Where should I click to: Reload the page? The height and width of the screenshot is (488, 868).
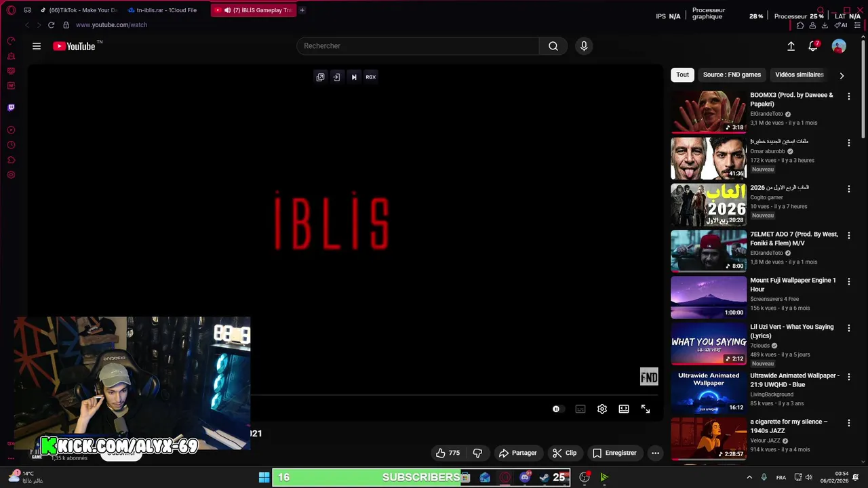[x=51, y=25]
